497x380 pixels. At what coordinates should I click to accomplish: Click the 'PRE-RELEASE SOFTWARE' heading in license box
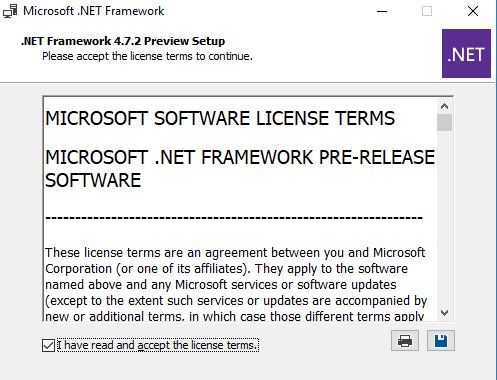coord(240,169)
